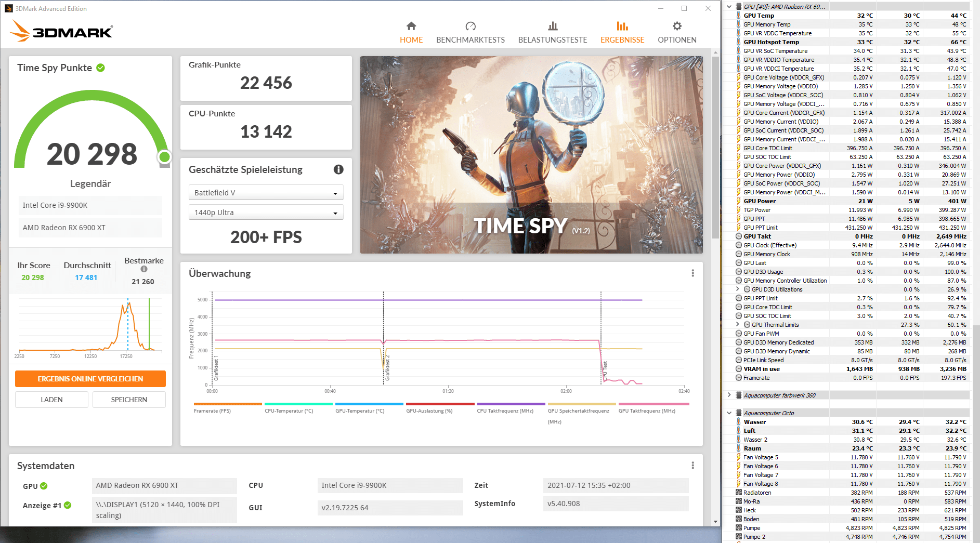This screenshot has width=980, height=543.
Task: Click thermometer icon of GPU Temp row
Action: point(739,16)
